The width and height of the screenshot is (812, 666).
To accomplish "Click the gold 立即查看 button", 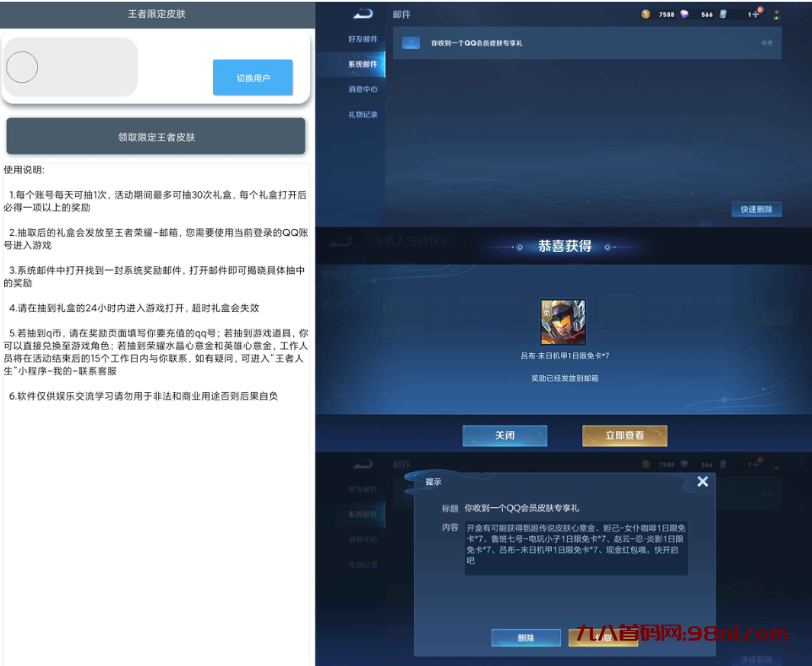I will [x=624, y=435].
